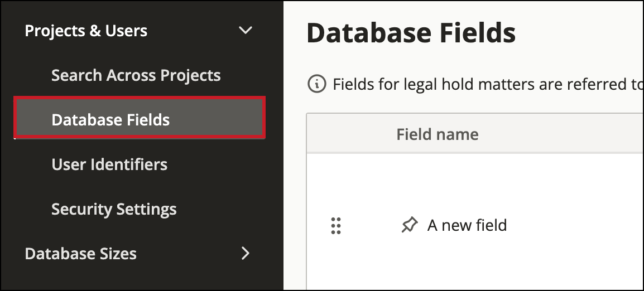Click the Database Fields page heading

pyautogui.click(x=411, y=33)
